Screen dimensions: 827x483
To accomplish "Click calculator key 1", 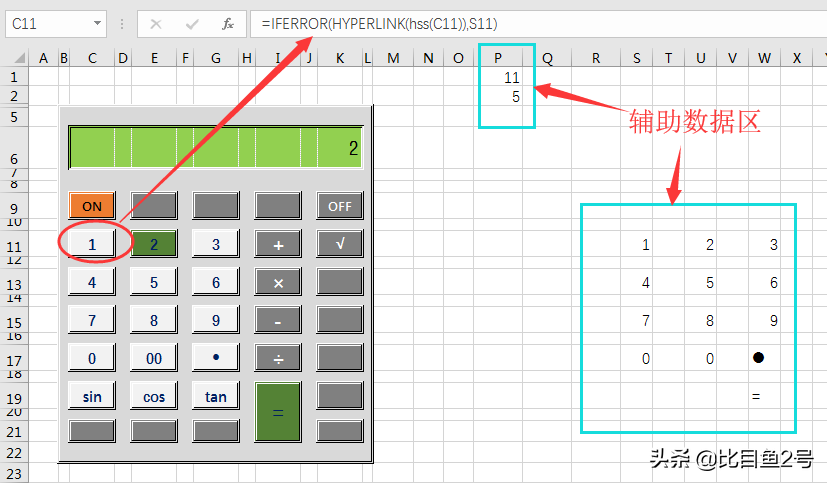I will pyautogui.click(x=92, y=244).
